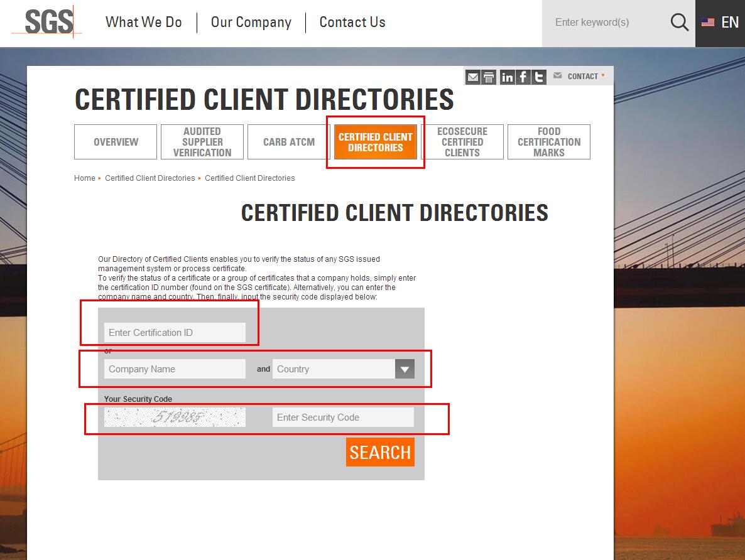Click the search magnifier icon
This screenshot has height=560, width=745.
(x=680, y=23)
